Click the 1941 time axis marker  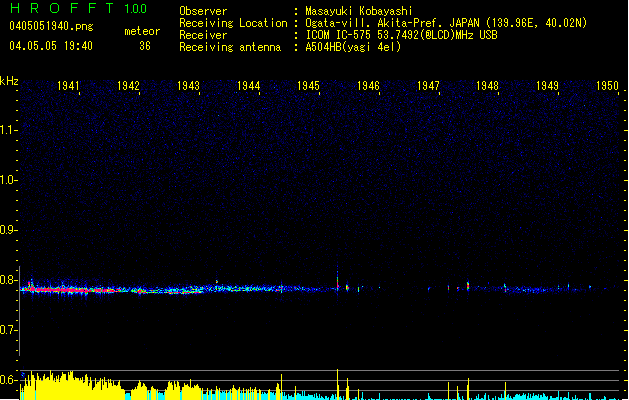pos(68,85)
